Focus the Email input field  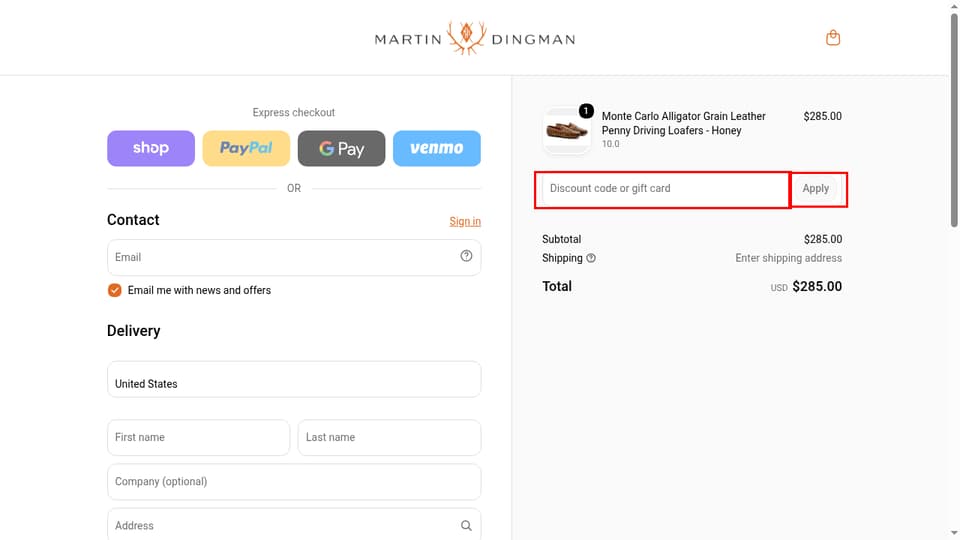tap(294, 257)
